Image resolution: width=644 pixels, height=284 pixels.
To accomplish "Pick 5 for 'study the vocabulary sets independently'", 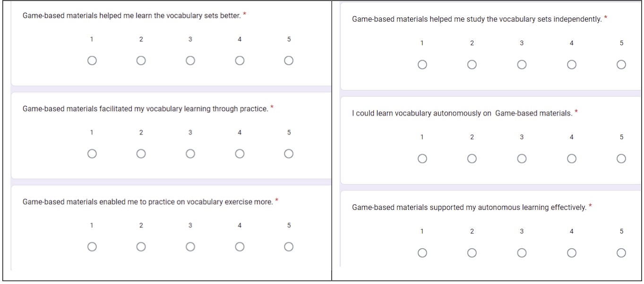I will (x=621, y=65).
